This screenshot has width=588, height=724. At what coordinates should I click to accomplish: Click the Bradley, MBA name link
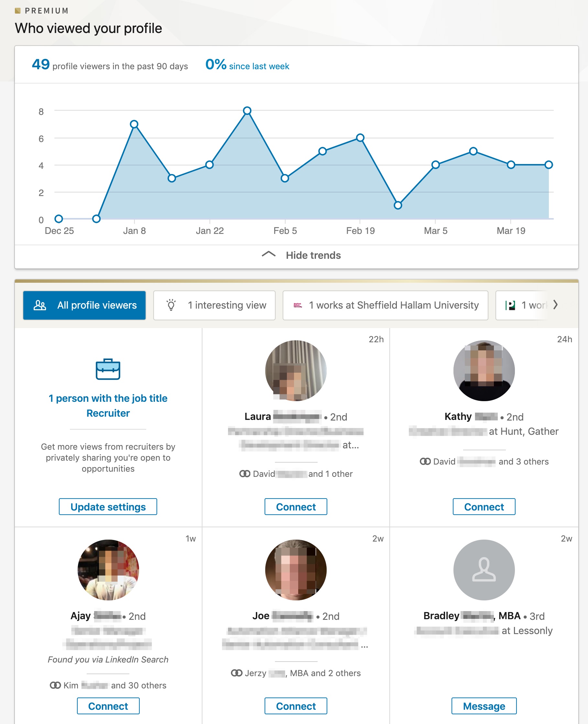click(472, 616)
